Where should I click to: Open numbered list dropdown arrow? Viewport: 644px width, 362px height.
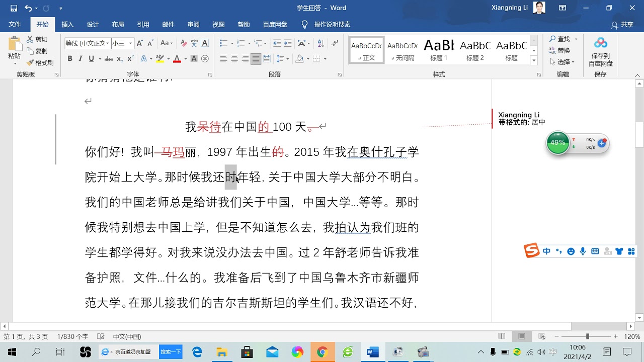coord(249,43)
